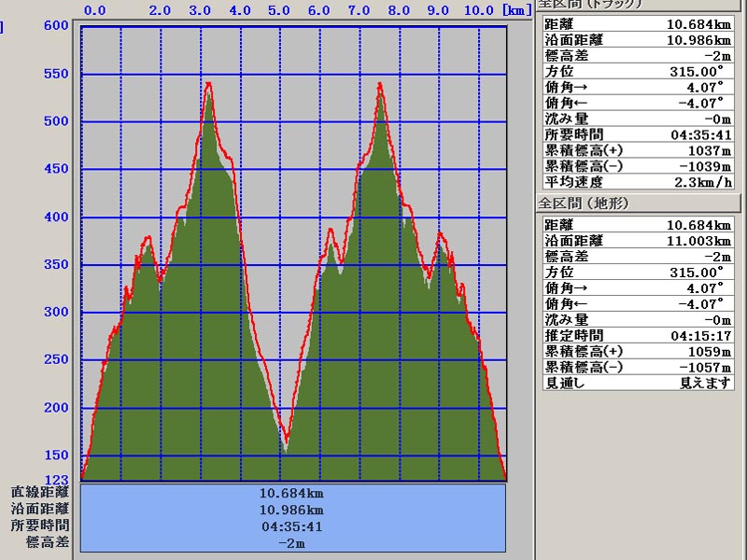747x560 pixels.
Task: Click the 見通し value 見えます
Action: [x=705, y=383]
